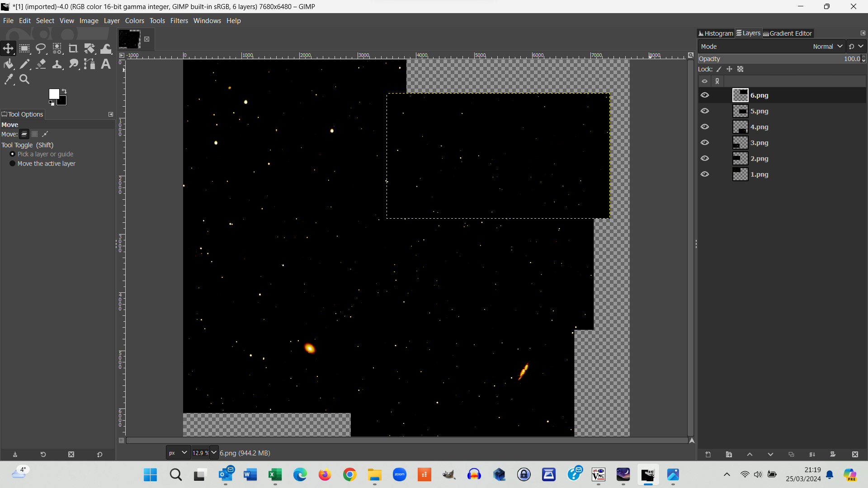
Task: Create a new layer button
Action: point(708,455)
